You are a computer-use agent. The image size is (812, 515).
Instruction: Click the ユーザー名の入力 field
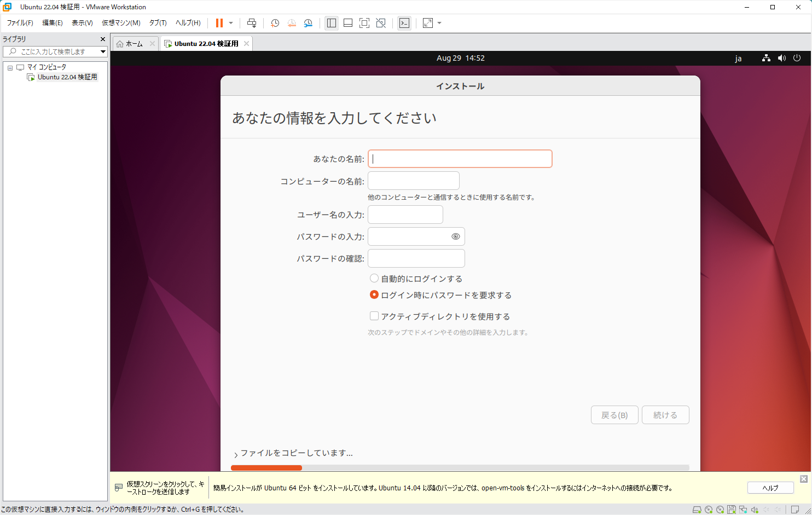tap(405, 215)
